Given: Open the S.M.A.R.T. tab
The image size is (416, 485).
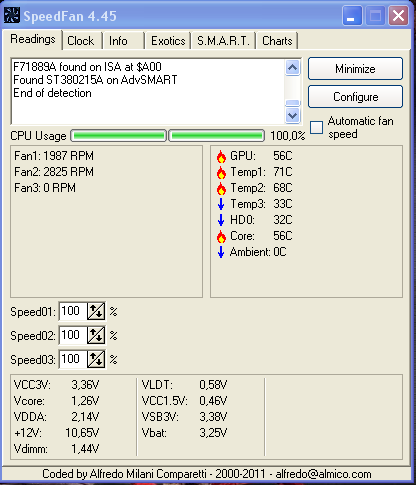Looking at the screenshot, I should pos(223,41).
